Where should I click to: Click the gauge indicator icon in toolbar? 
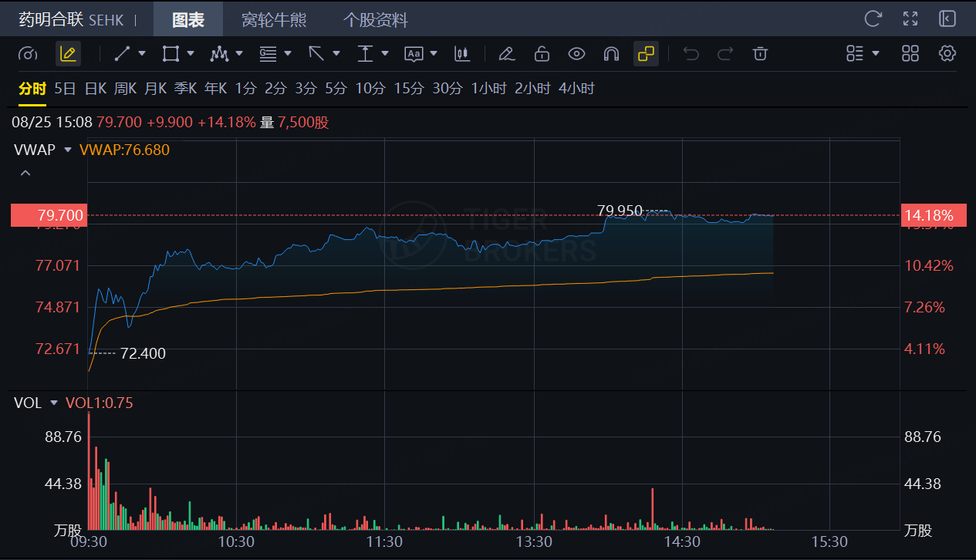tap(29, 53)
